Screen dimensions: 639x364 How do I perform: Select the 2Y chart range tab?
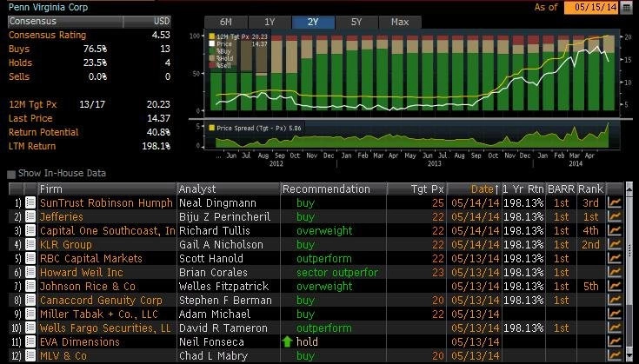(313, 22)
